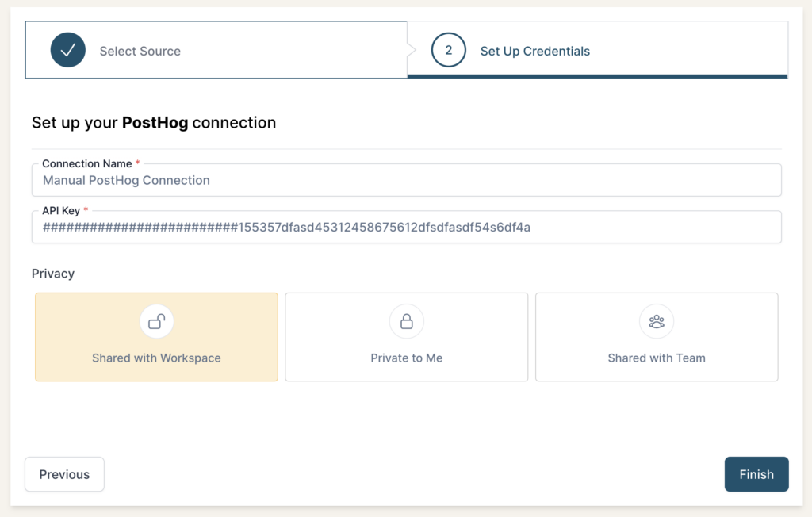
Task: Click the open padlock icon for workspace sharing
Action: pyautogui.click(x=156, y=321)
